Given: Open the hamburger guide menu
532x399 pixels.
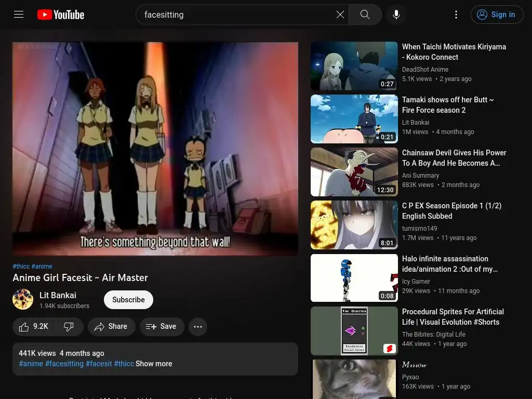Looking at the screenshot, I should (x=19, y=15).
